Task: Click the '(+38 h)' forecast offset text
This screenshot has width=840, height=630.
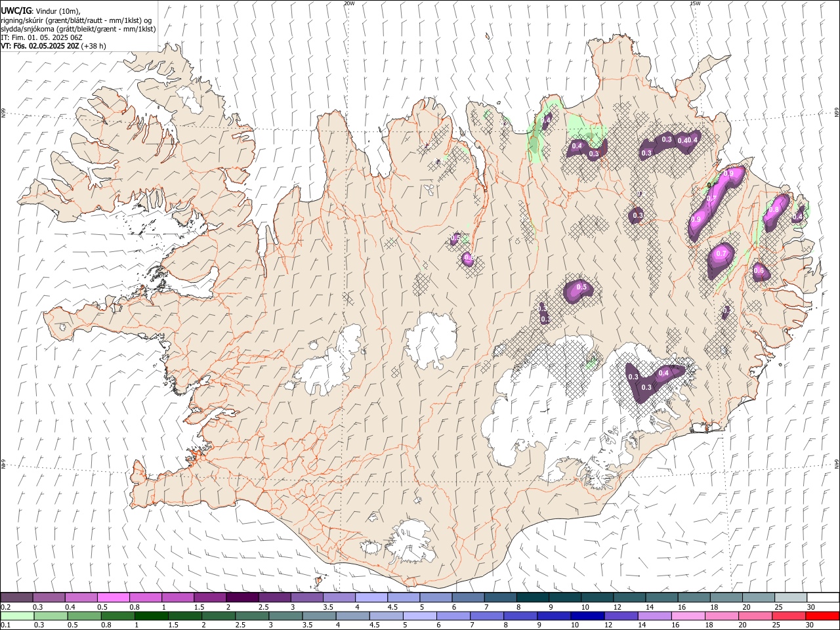Action: [93, 46]
